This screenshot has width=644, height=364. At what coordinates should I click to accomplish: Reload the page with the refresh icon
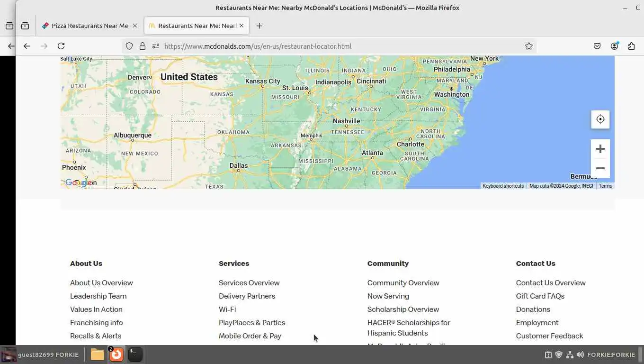click(x=61, y=46)
